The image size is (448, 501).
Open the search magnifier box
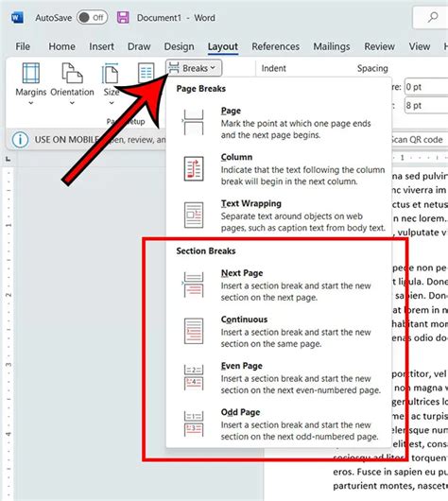coord(433,17)
